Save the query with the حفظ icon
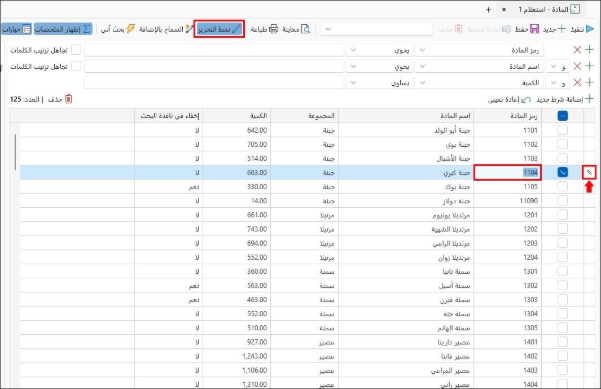Image resolution: width=601 pixels, height=389 pixels. (534, 29)
